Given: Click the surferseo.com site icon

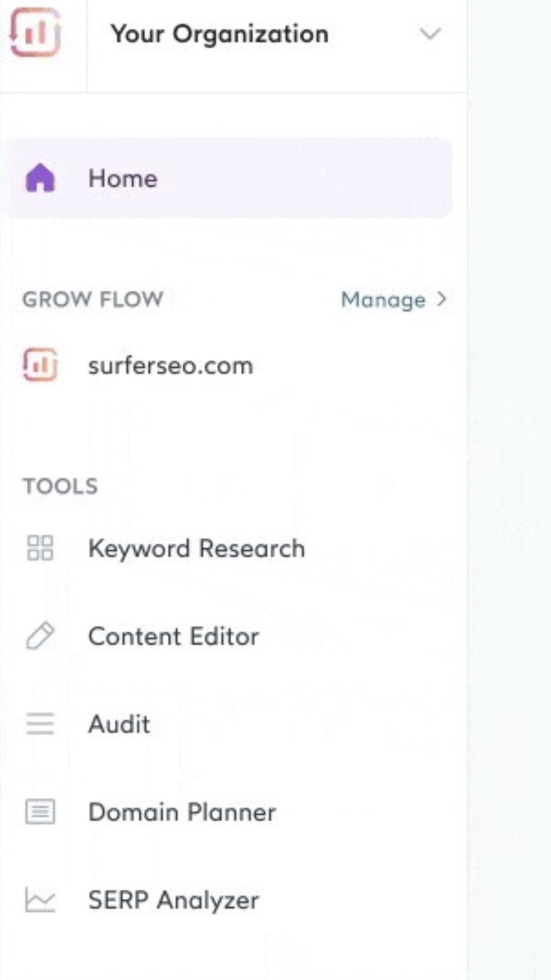Looking at the screenshot, I should [x=40, y=365].
